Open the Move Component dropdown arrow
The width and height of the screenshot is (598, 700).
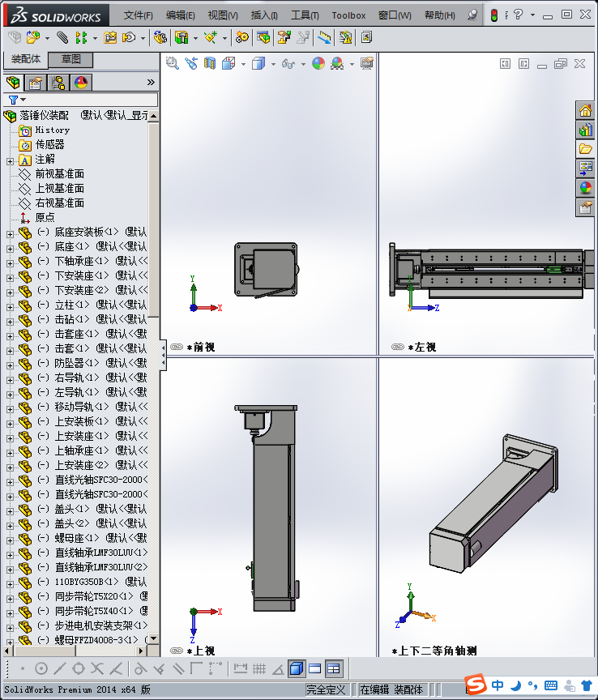[143, 38]
